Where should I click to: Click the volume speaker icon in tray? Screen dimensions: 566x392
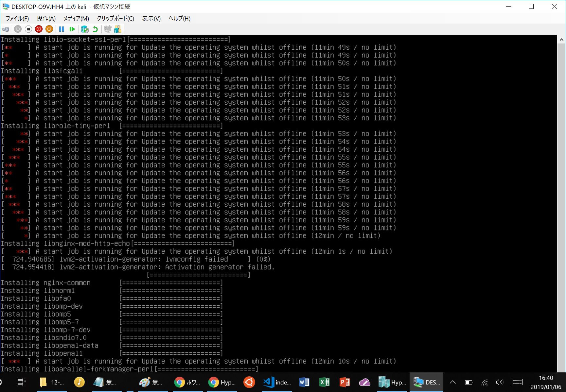point(500,382)
